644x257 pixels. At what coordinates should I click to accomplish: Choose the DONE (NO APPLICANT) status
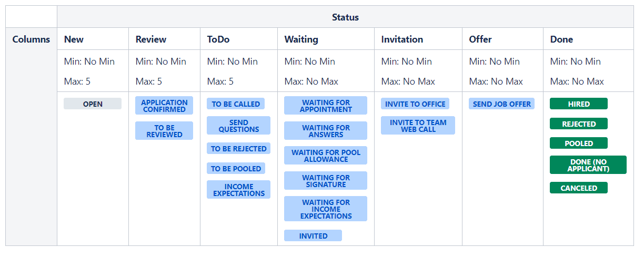pyautogui.click(x=588, y=165)
